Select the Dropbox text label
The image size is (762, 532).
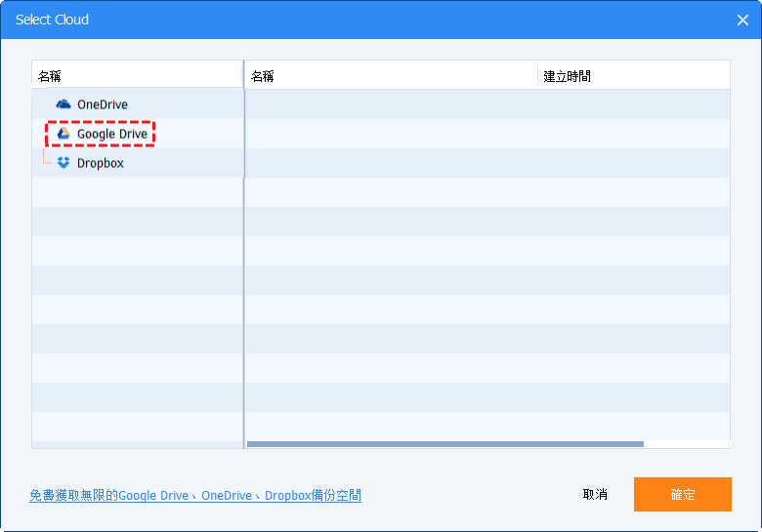[100, 163]
